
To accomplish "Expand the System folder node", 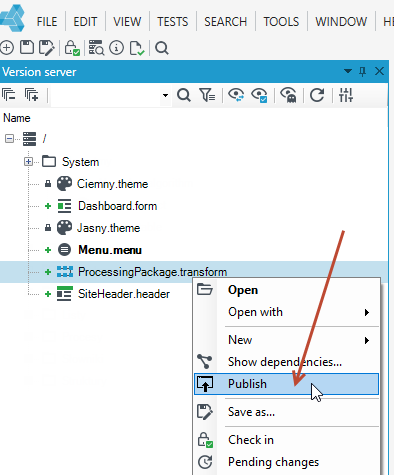I will click(28, 162).
